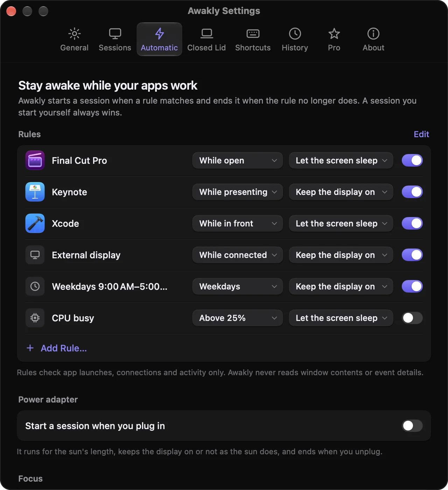Open the Above 25% threshold dropdown
The image size is (448, 490).
[x=237, y=318]
